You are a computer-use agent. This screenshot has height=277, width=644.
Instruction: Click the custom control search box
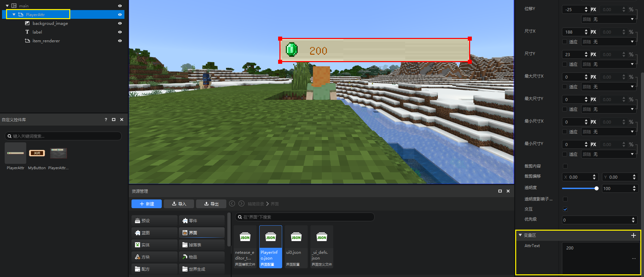pyautogui.click(x=63, y=136)
